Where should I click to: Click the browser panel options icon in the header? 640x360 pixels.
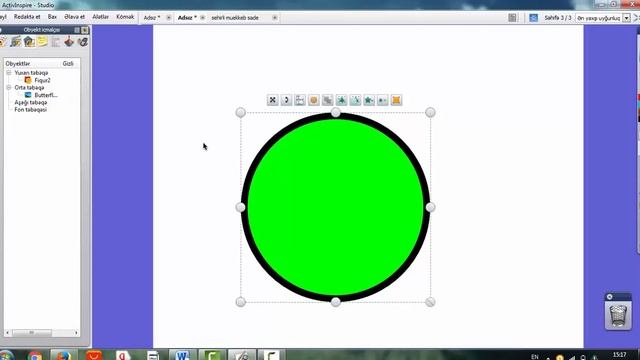pos(77,30)
